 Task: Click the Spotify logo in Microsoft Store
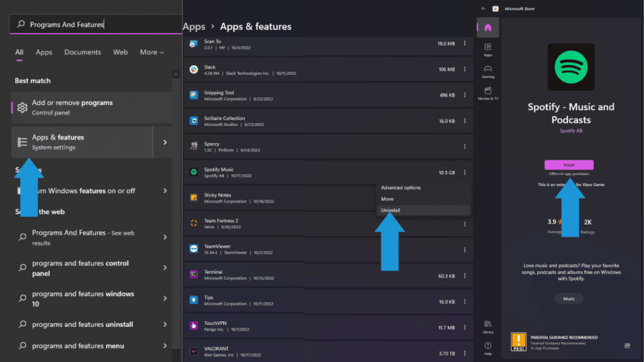(x=571, y=67)
